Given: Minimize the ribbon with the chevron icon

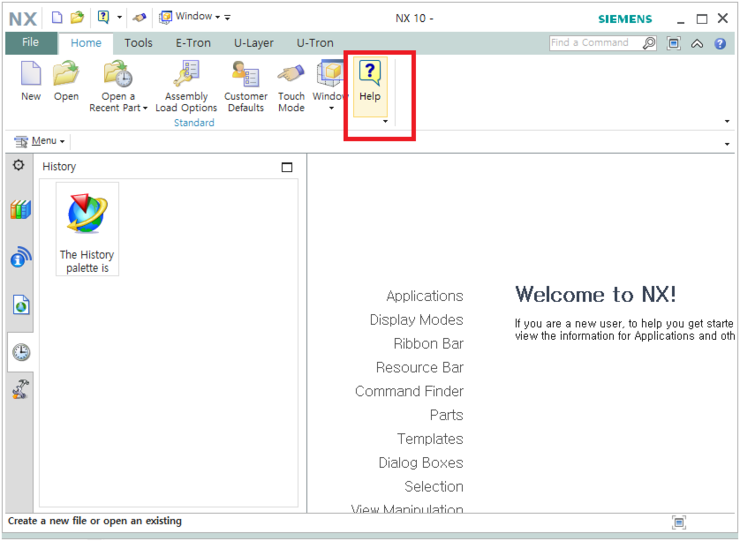Looking at the screenshot, I should point(697,44).
